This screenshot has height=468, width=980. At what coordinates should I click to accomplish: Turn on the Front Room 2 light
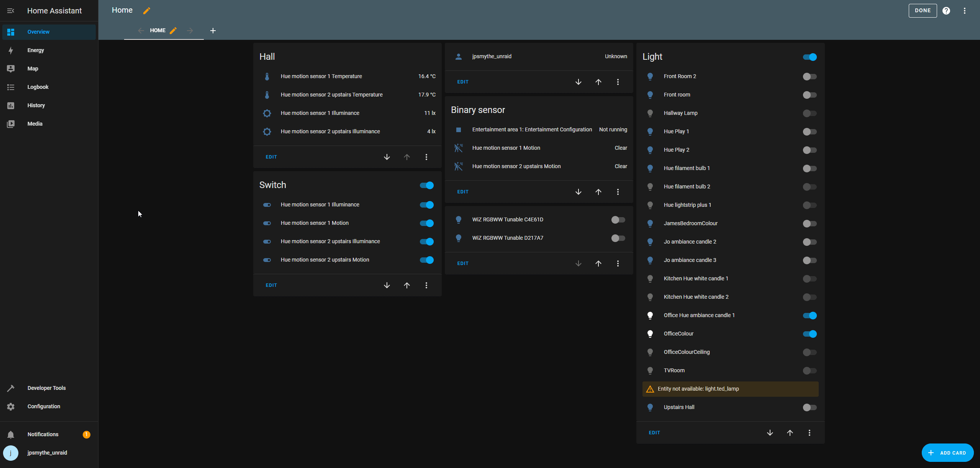(810, 77)
